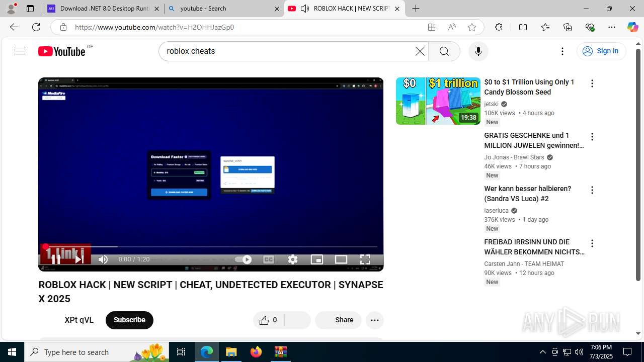Open options for the GRATIS GESCHENKE video
This screenshot has height=362, width=644.
pyautogui.click(x=592, y=137)
